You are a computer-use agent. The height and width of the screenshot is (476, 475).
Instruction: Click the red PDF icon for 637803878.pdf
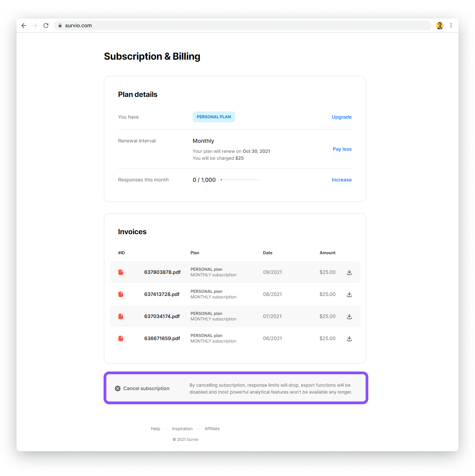coord(121,272)
